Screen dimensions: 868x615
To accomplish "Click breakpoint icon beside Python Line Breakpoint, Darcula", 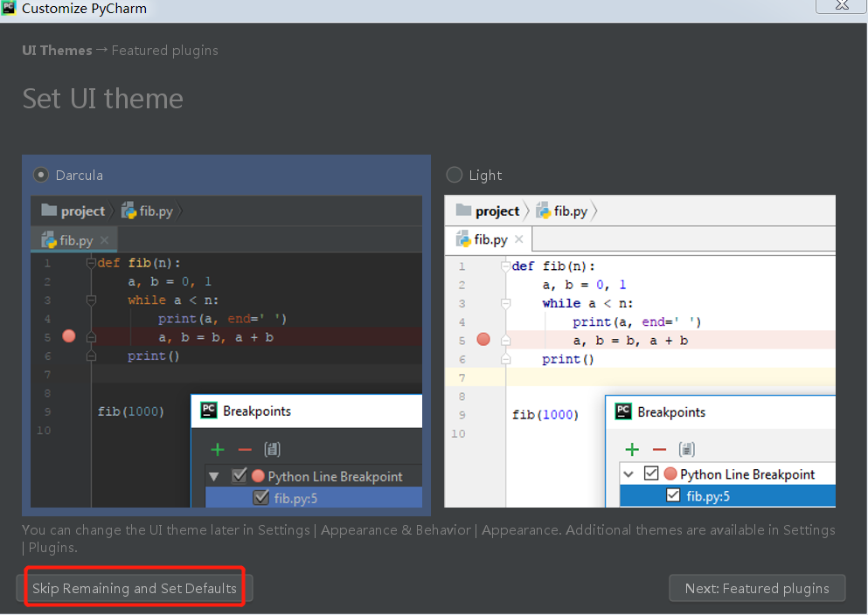I will [x=258, y=475].
